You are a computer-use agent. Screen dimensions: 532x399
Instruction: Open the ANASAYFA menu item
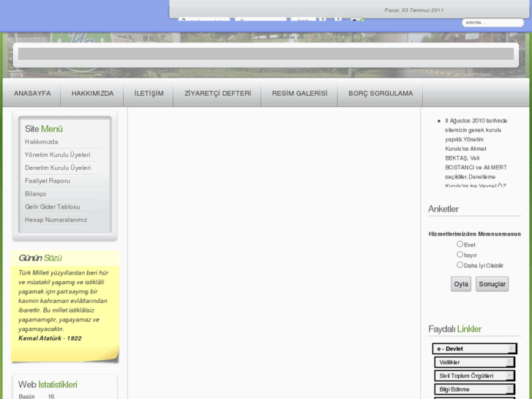[x=32, y=94]
